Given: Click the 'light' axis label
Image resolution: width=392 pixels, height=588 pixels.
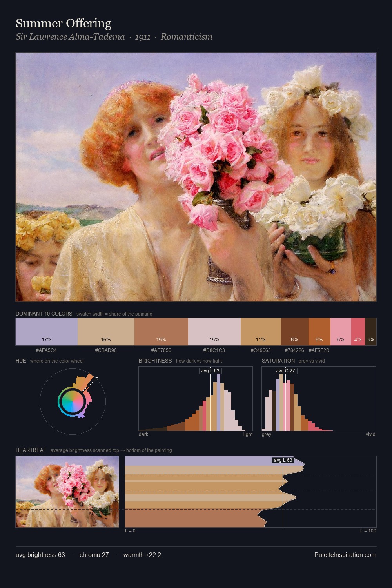Looking at the screenshot, I should click(x=248, y=434).
